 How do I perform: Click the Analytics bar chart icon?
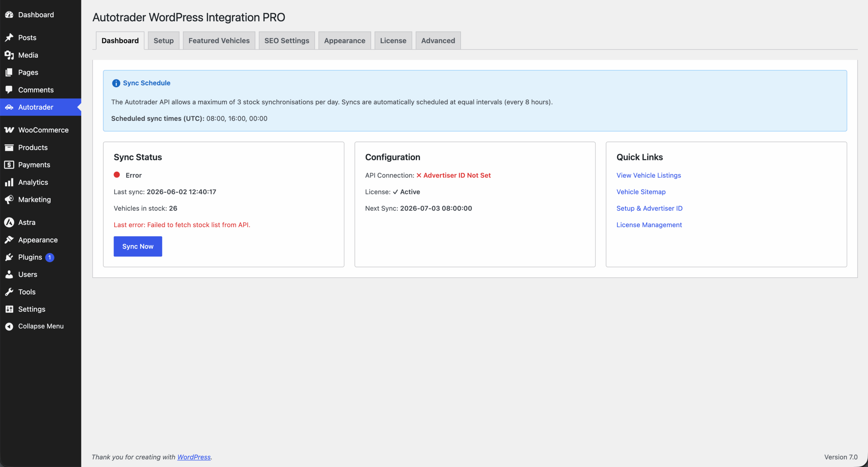[9, 182]
